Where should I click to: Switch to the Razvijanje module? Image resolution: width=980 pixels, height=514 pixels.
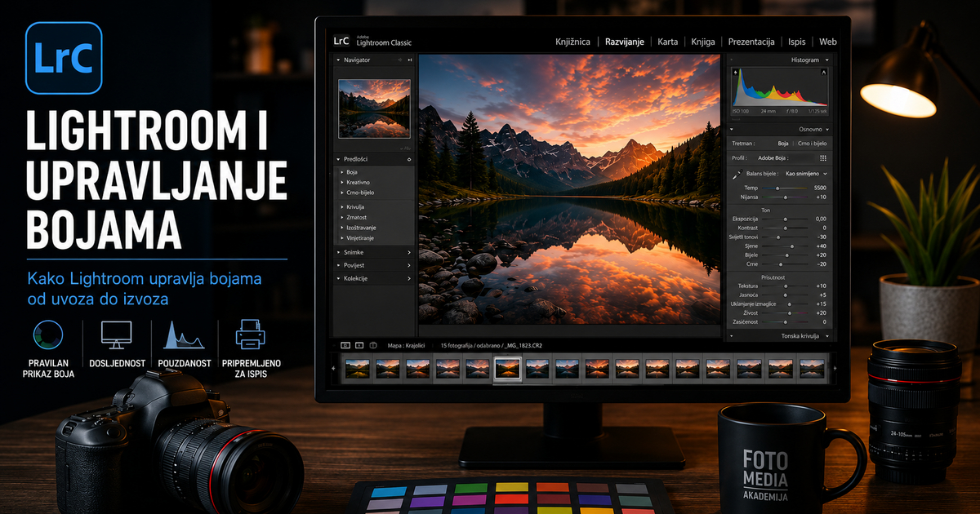(625, 42)
